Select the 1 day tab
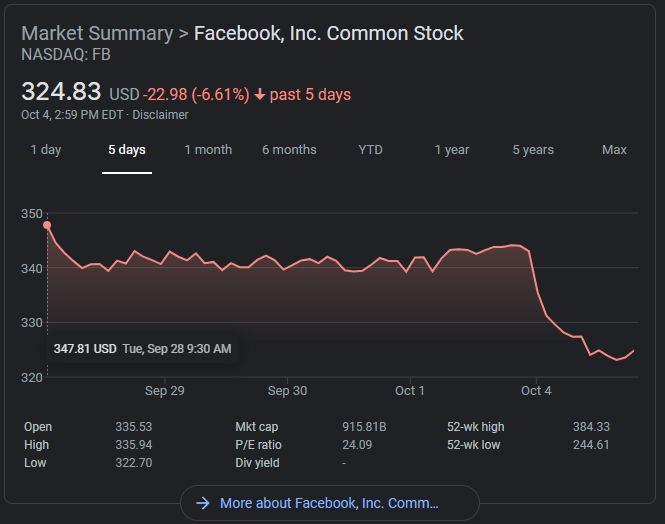 pos(46,150)
